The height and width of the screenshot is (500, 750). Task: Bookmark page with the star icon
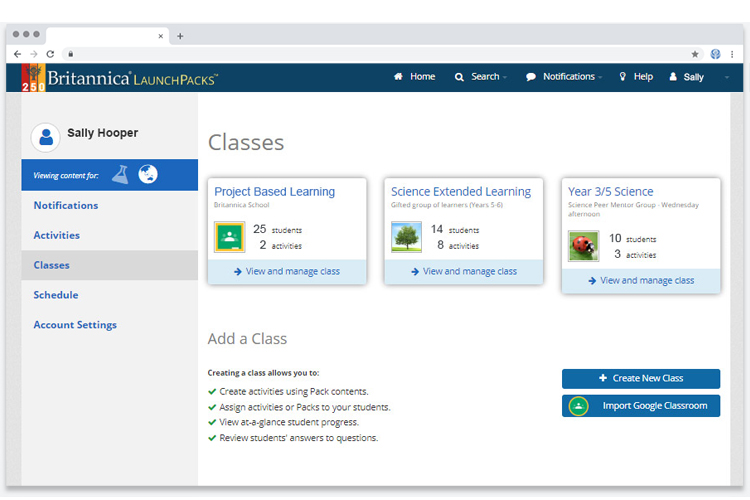(695, 54)
